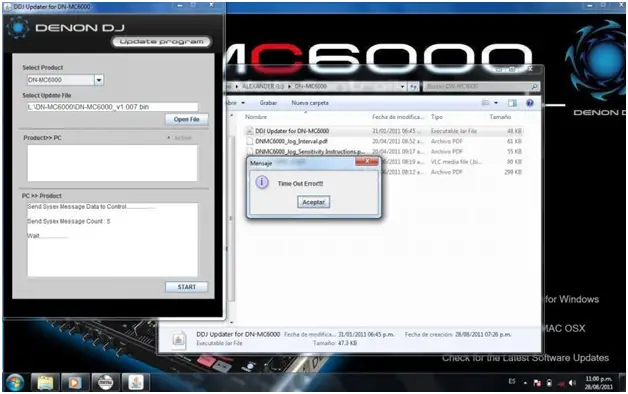This screenshot has width=628, height=394.
Task: Open the view options dropdown arrow in the Explorer toolbar
Action: [496, 103]
